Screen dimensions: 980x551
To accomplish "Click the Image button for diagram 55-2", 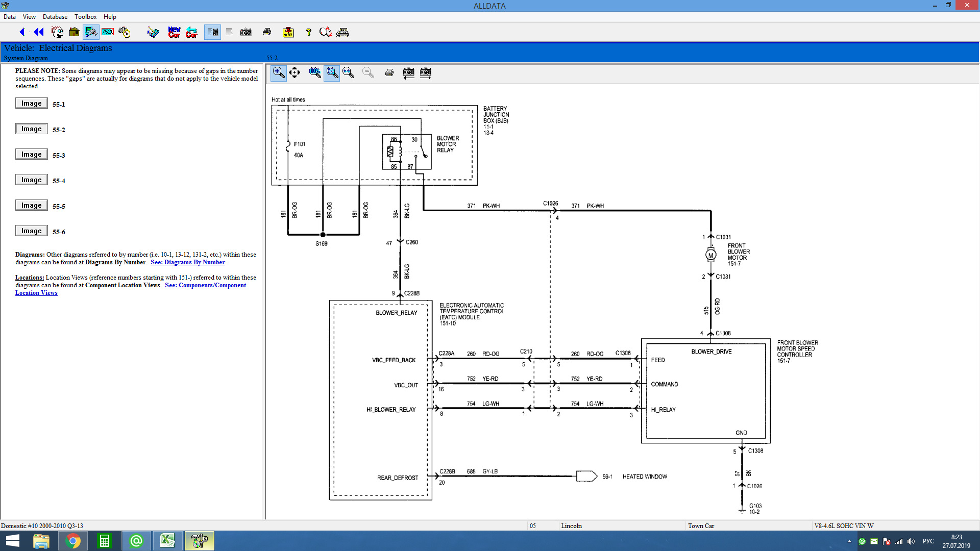I will 31,129.
